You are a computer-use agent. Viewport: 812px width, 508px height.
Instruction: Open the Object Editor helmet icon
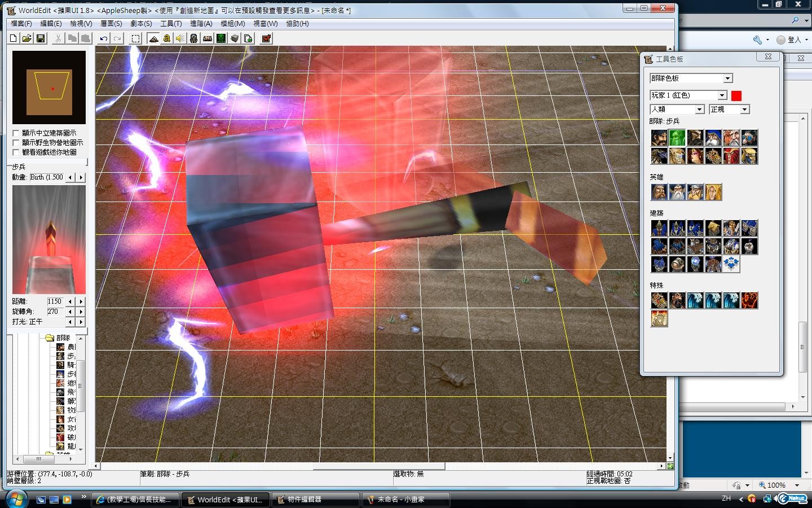tap(194, 38)
